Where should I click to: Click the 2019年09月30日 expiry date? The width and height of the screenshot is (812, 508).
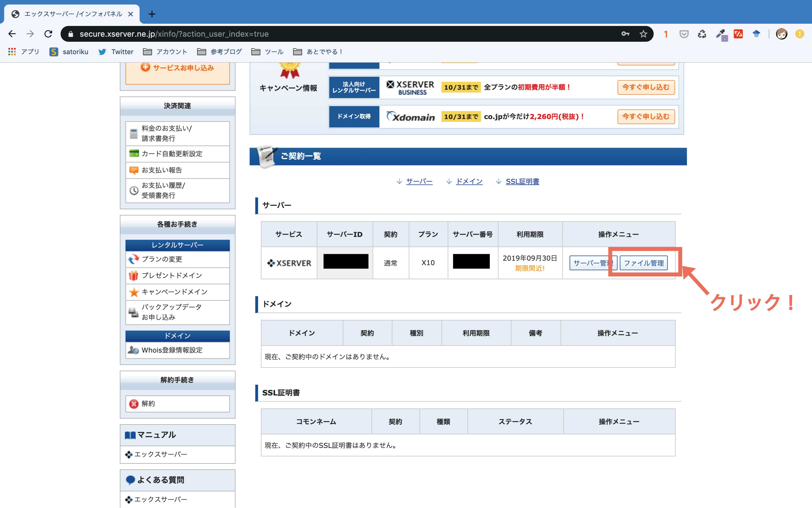(x=530, y=258)
